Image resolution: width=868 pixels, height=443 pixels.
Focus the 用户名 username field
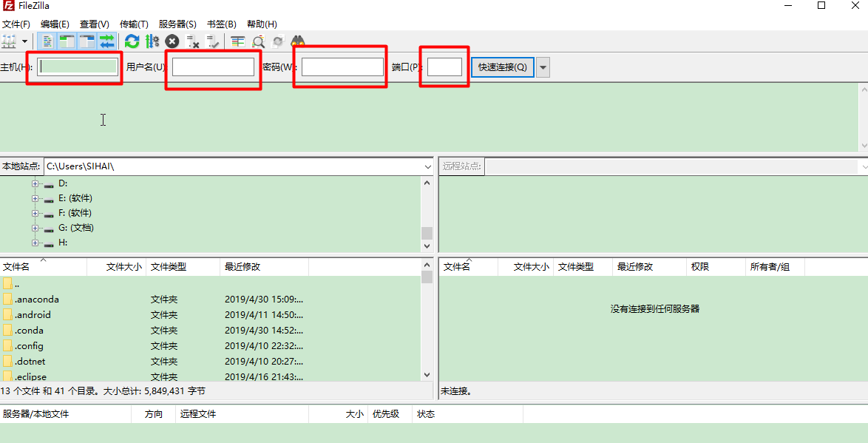pyautogui.click(x=213, y=67)
